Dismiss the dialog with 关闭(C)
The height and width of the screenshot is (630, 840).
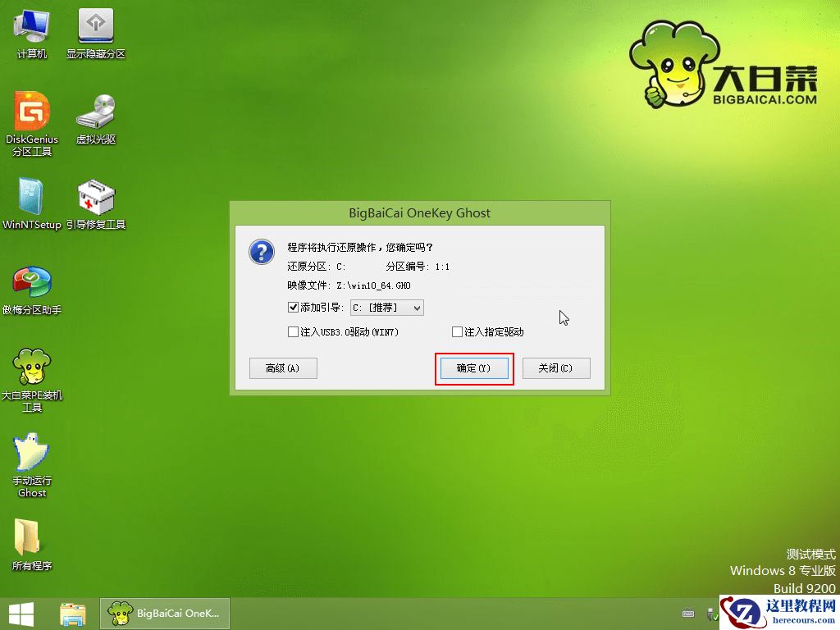click(556, 368)
